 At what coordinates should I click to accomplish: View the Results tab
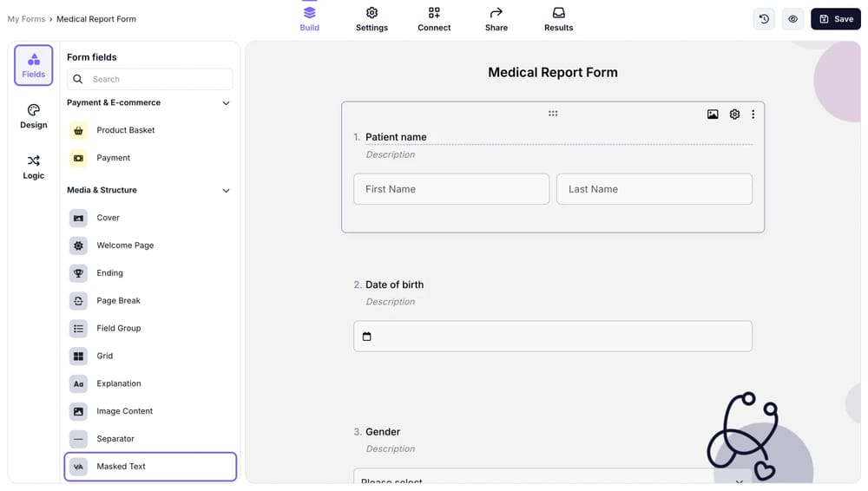[558, 19]
